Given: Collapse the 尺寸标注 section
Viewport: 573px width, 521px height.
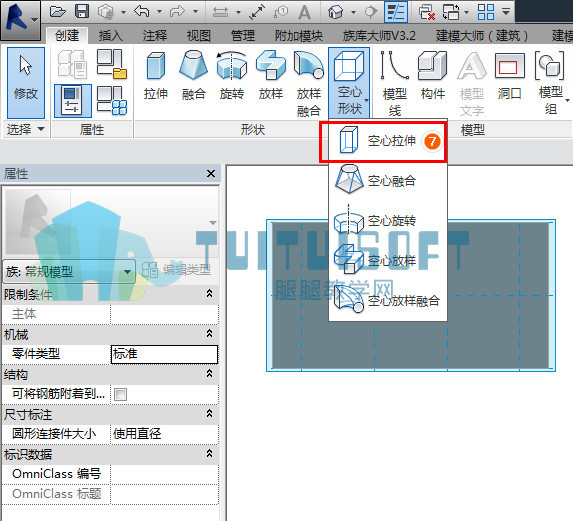Looking at the screenshot, I should [x=209, y=414].
